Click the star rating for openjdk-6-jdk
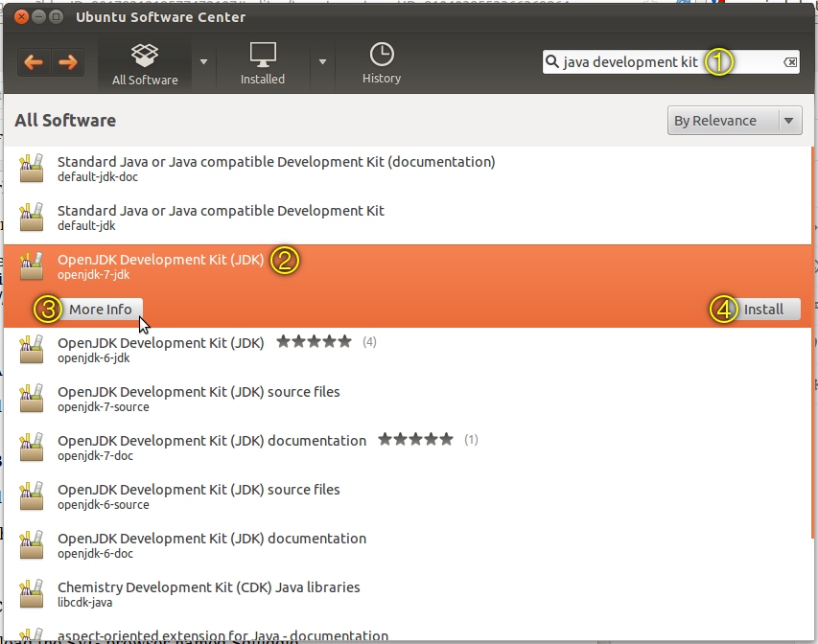Screen dimensions: 818x644 coord(314,341)
